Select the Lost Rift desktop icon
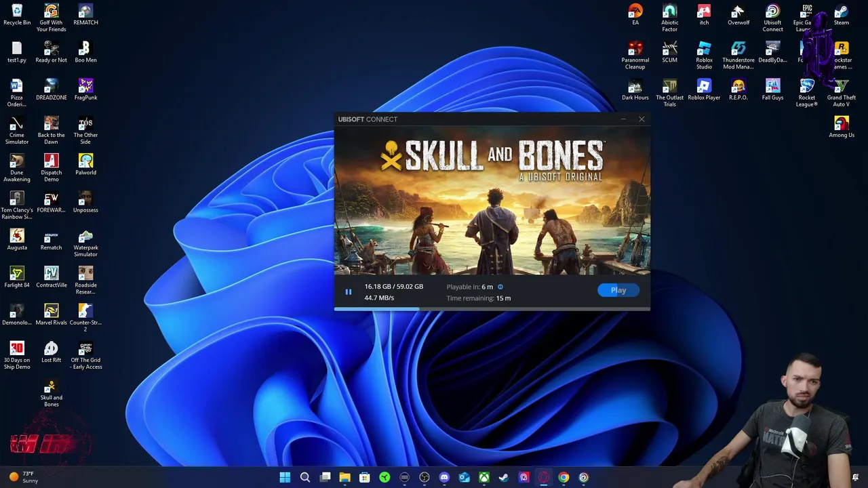 click(x=51, y=352)
